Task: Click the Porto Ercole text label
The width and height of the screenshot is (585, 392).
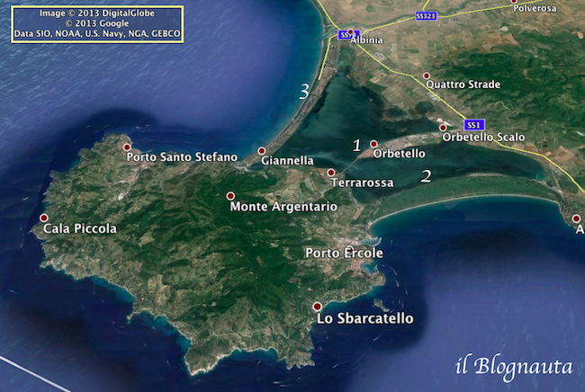Action: (x=344, y=254)
